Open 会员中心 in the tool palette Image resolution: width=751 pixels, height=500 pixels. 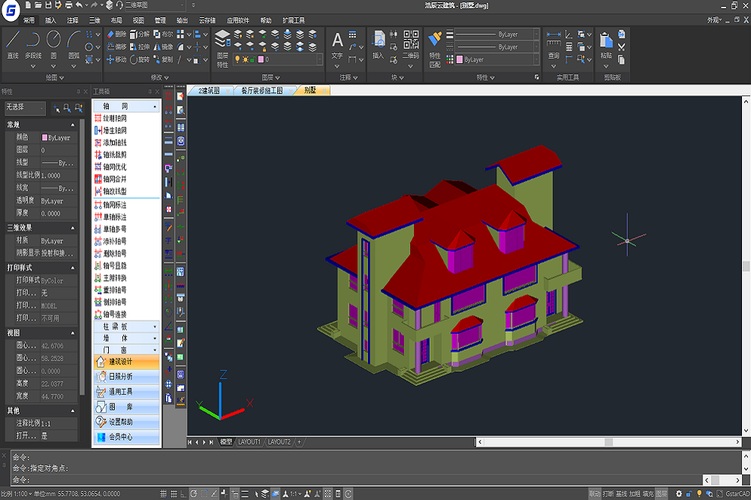126,437
